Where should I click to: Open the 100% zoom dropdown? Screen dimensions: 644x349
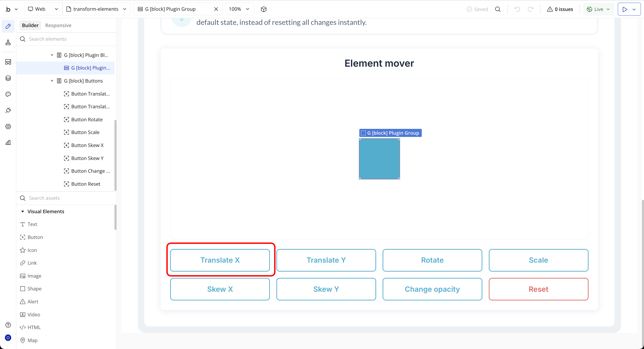(x=239, y=9)
